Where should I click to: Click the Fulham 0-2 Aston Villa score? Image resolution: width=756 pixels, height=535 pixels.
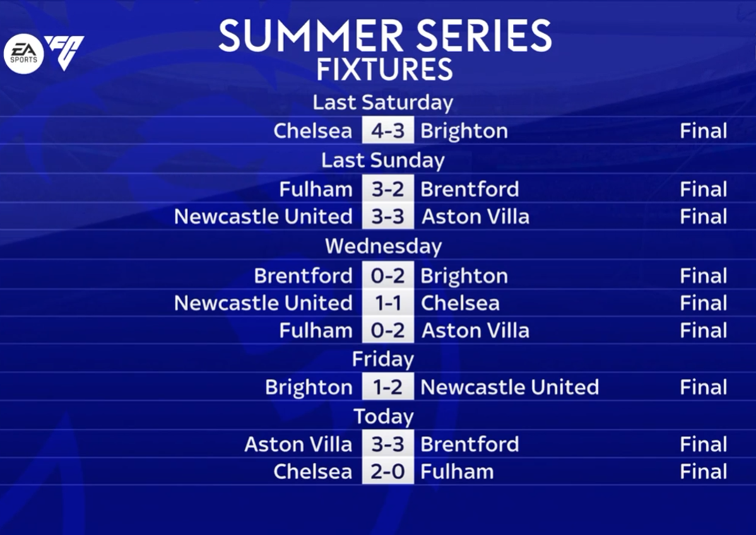tap(388, 331)
